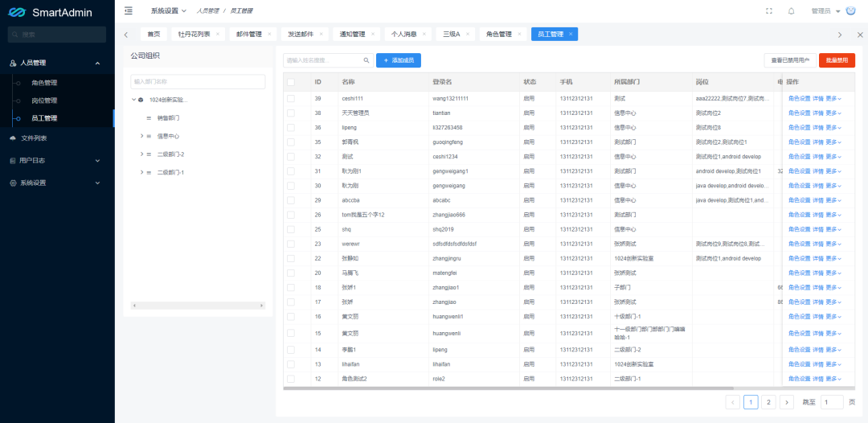The image size is (868, 423).
Task: Click the 1024创新实验 department node icon
Action: point(141,101)
